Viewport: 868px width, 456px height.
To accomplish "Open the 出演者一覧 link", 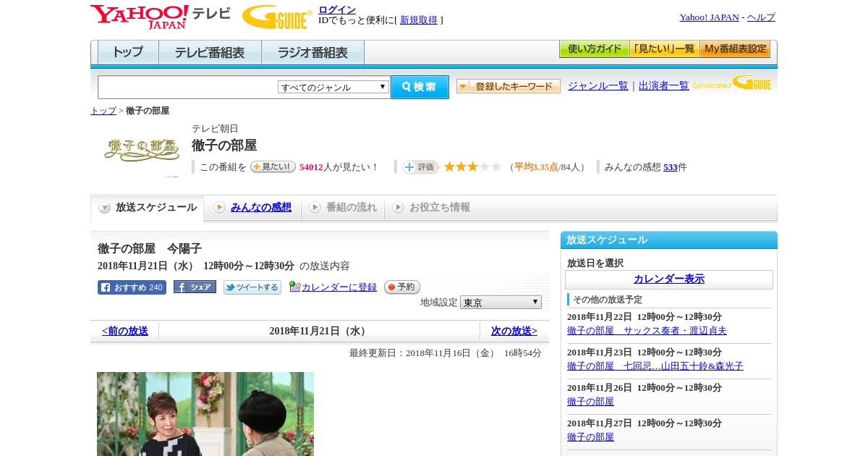I will (664, 86).
